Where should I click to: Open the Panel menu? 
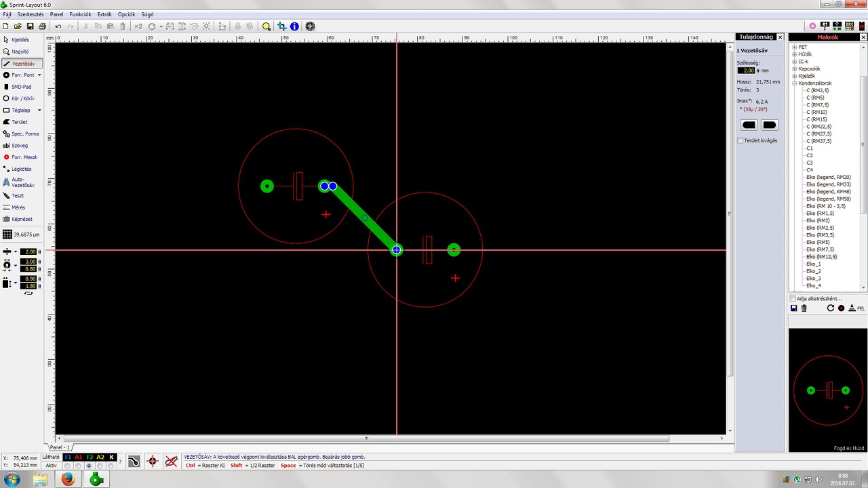[x=56, y=14]
